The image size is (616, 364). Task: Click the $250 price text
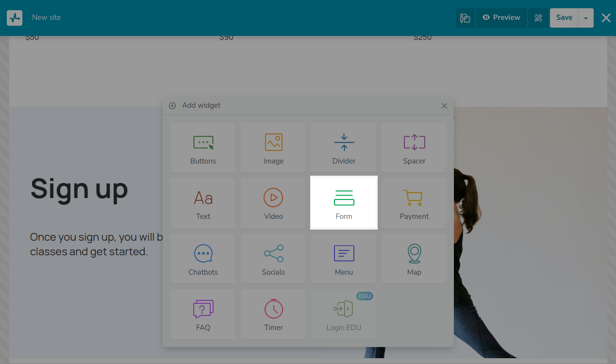point(422,37)
